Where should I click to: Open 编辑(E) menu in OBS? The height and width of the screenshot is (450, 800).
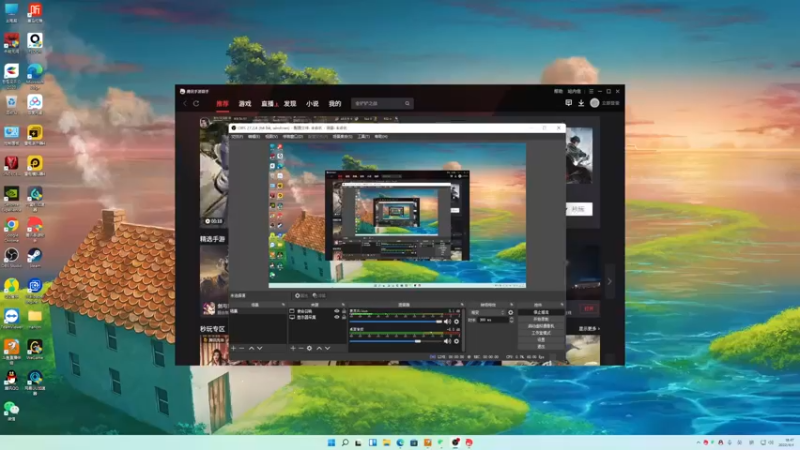pos(254,136)
